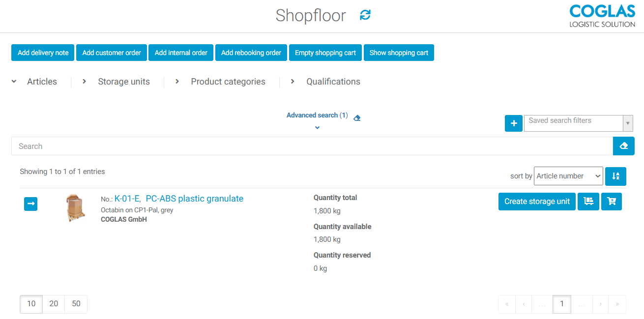
Task: Click the plus icon to save search filter
Action: pyautogui.click(x=514, y=123)
